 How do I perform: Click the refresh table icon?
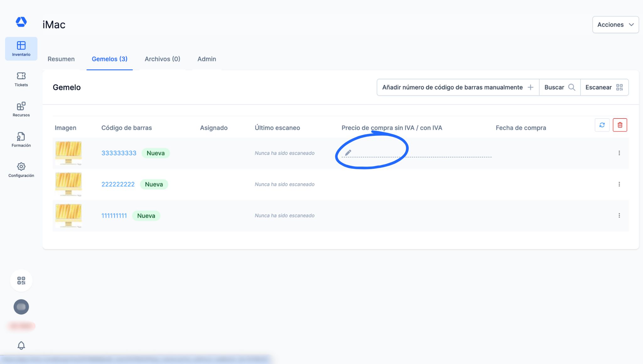click(602, 125)
